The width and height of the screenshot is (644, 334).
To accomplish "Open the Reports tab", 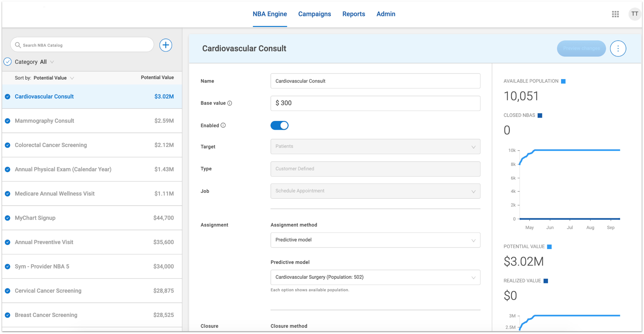I will [x=353, y=14].
